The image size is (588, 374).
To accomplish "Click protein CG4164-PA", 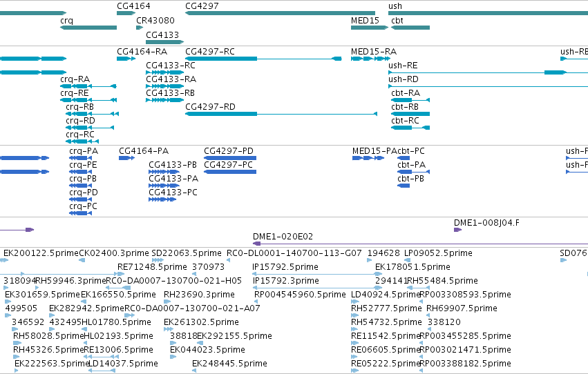I will point(144,151).
